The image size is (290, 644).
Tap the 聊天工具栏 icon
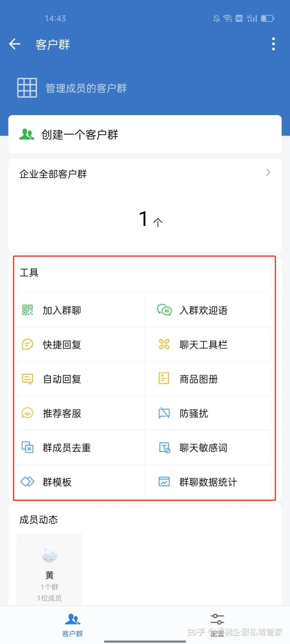pyautogui.click(x=164, y=345)
